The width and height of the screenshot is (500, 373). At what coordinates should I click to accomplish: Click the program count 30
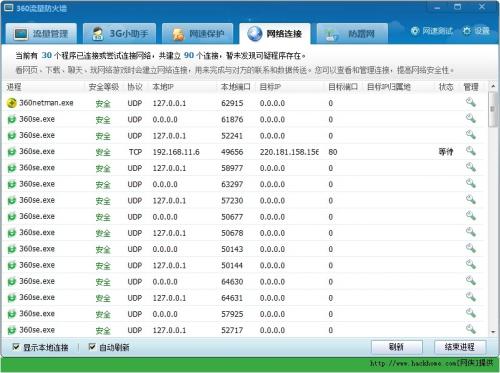coord(47,55)
